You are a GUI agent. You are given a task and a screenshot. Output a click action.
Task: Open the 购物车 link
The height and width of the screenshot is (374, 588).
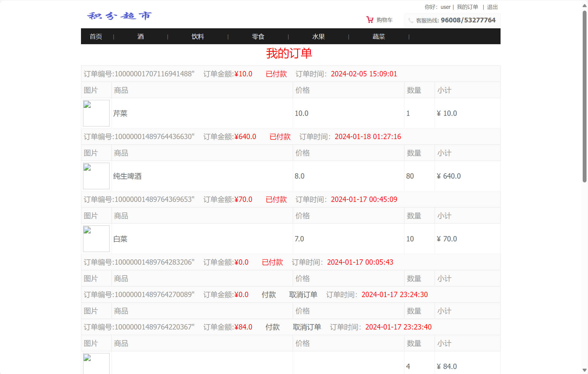(384, 20)
